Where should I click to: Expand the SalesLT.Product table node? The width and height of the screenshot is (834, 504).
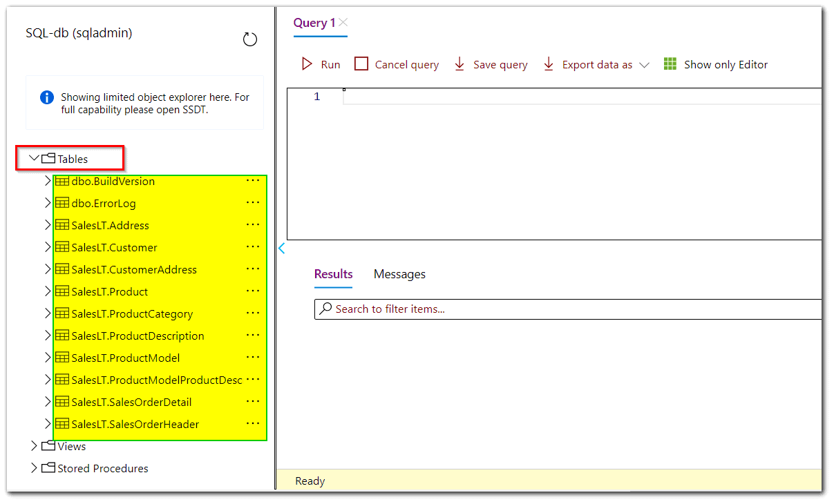(x=46, y=291)
